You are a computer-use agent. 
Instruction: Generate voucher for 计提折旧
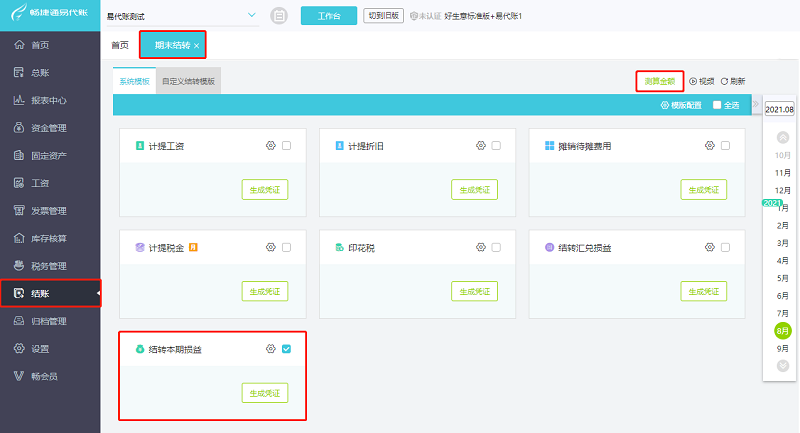474,190
